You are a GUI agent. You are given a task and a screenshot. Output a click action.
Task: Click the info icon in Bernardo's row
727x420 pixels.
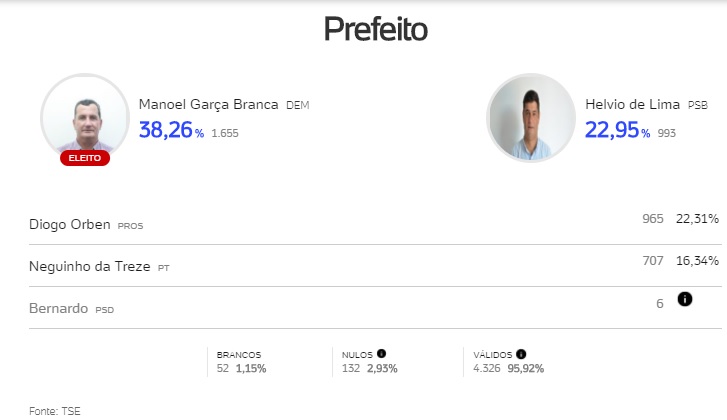pyautogui.click(x=685, y=299)
